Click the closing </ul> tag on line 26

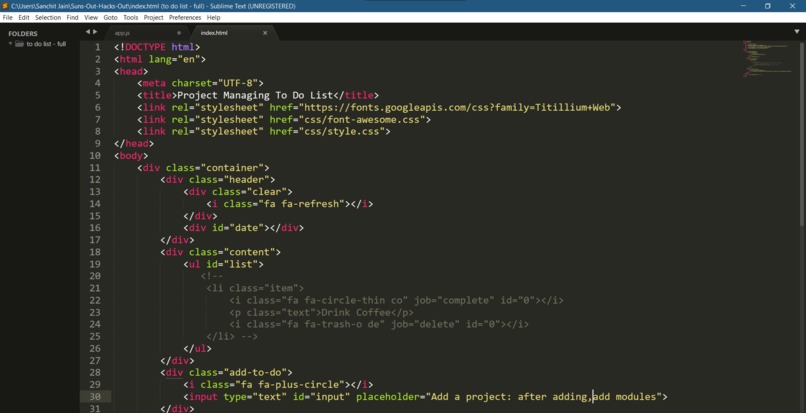197,348
